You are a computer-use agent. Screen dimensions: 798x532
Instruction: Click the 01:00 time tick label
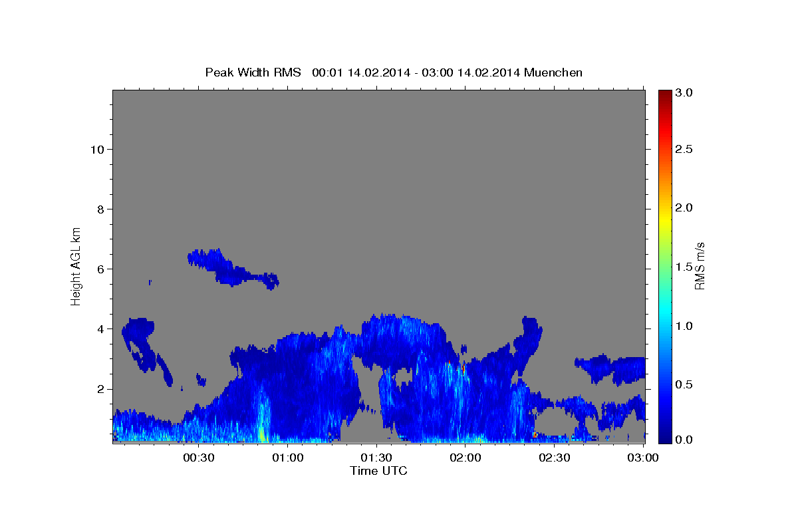tap(288, 458)
